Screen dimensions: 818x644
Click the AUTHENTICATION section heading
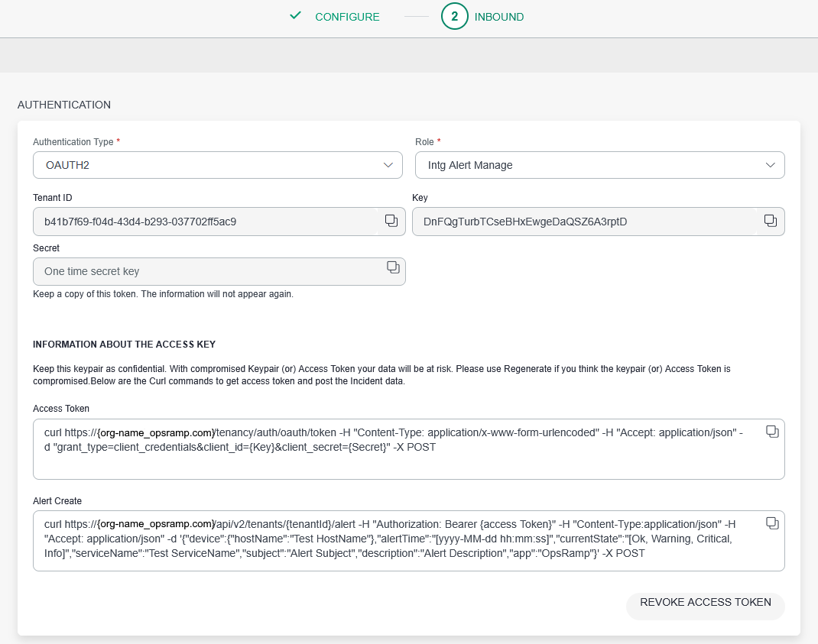64,105
